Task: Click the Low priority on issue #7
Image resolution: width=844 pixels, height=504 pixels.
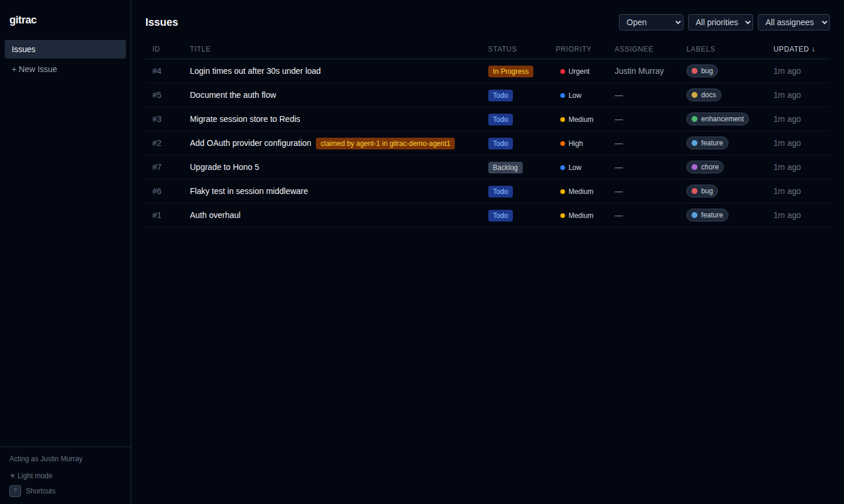Action: [x=571, y=168]
